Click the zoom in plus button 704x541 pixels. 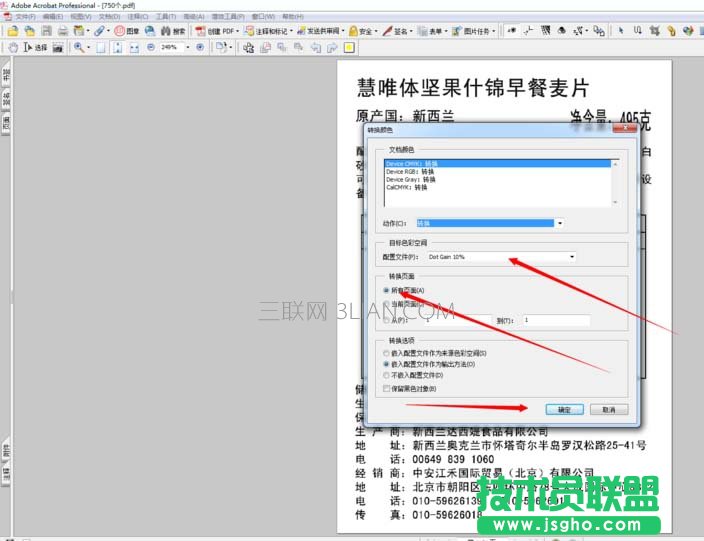[200, 47]
